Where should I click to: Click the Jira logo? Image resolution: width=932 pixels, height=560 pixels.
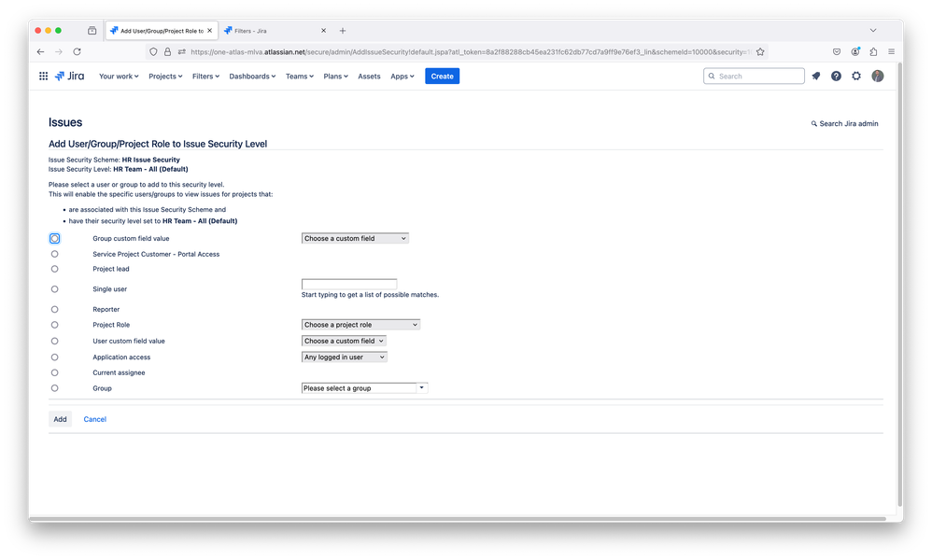[x=70, y=76]
